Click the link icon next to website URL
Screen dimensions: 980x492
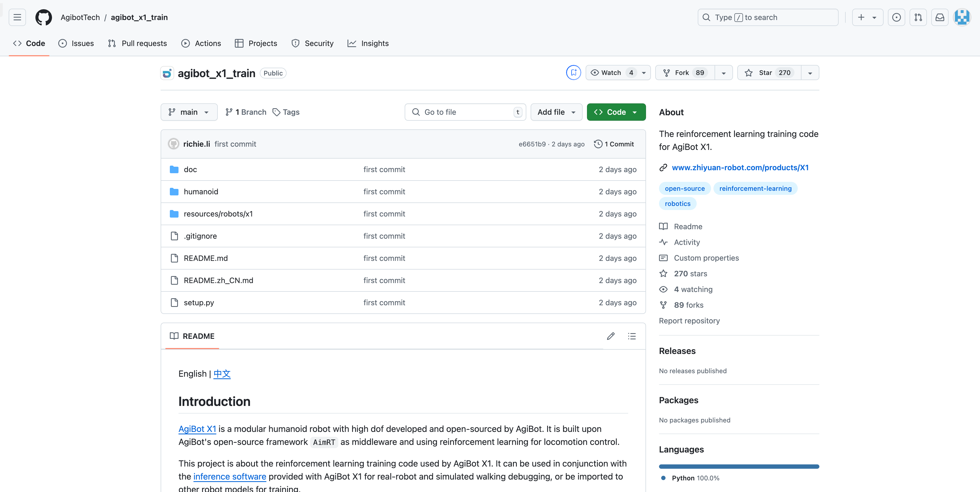pyautogui.click(x=663, y=168)
